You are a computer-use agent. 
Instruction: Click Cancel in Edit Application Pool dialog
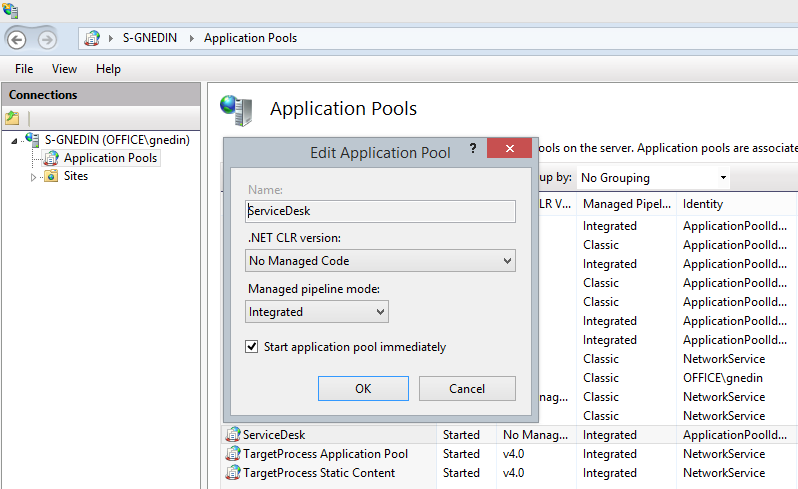[467, 389]
